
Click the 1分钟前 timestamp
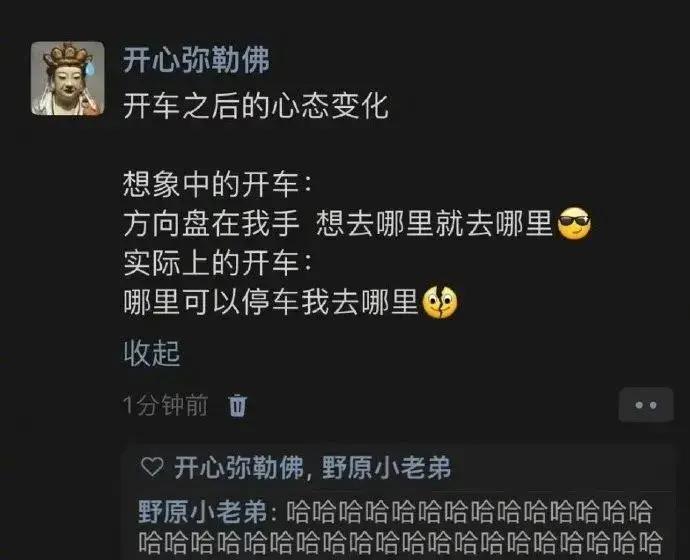coord(165,405)
